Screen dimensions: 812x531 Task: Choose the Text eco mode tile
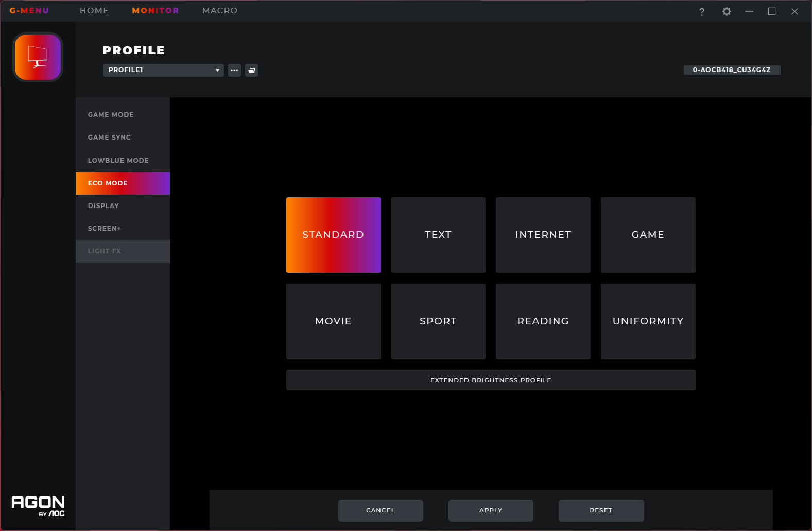pos(438,235)
